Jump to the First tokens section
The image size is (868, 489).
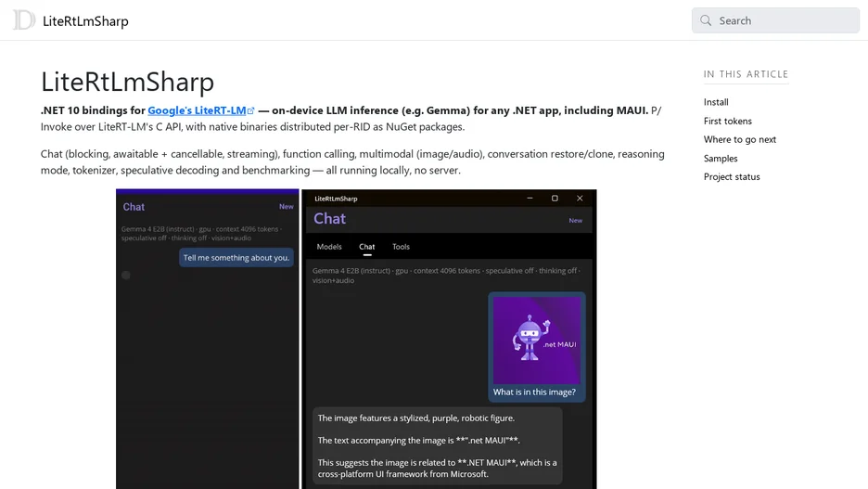point(727,121)
